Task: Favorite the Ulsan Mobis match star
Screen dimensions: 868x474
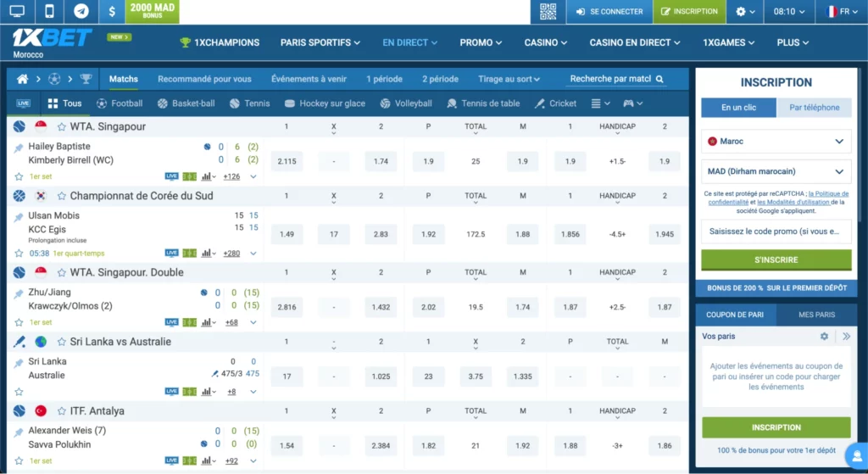Action: (19, 253)
